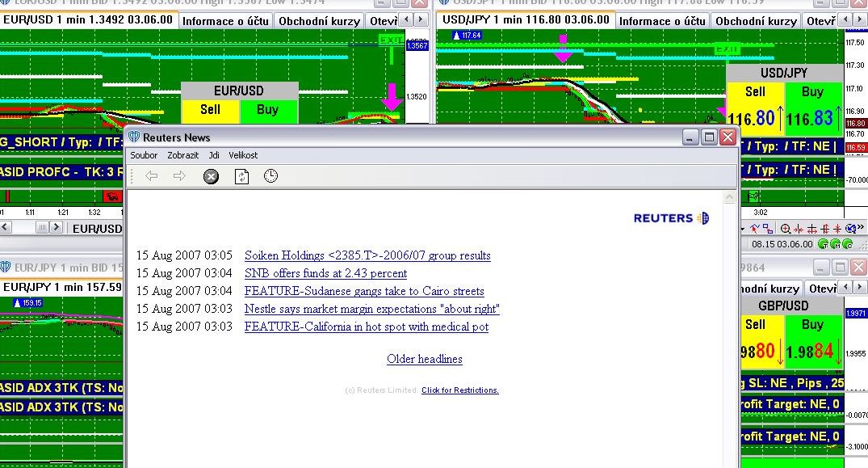Image resolution: width=868 pixels, height=468 pixels.
Task: Click the Older headlines link
Action: [425, 359]
